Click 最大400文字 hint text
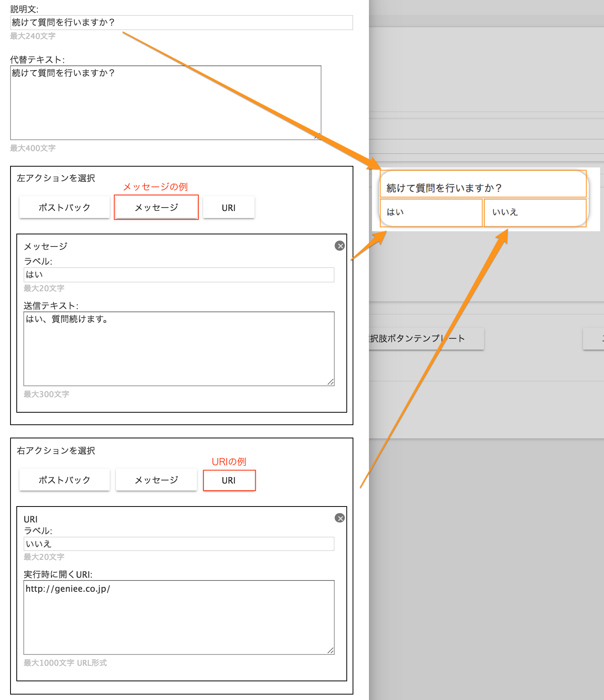 33,148
